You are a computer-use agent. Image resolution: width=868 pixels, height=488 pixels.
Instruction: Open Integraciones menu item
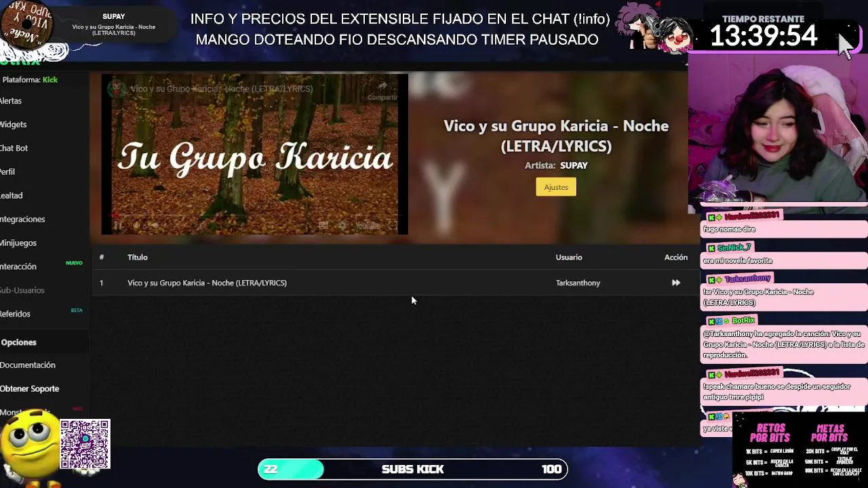(22, 220)
